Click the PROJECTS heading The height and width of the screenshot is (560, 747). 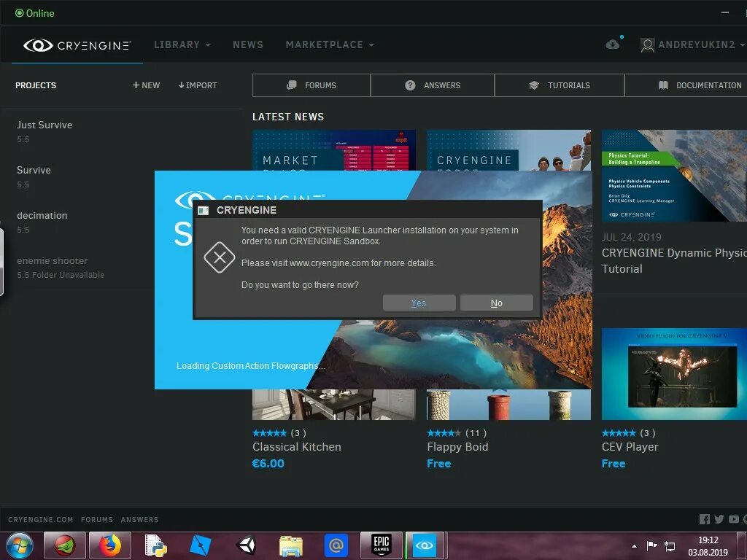tap(36, 85)
